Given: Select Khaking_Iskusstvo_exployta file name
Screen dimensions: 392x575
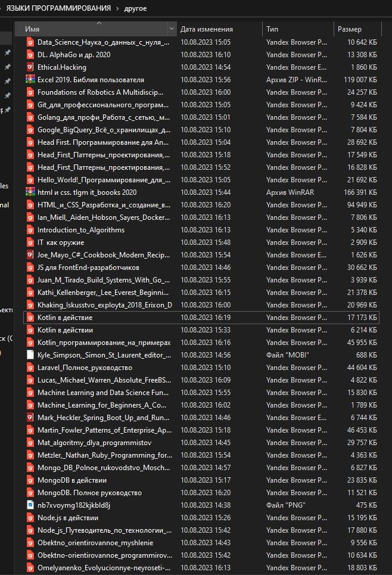Looking at the screenshot, I should click(x=104, y=304).
